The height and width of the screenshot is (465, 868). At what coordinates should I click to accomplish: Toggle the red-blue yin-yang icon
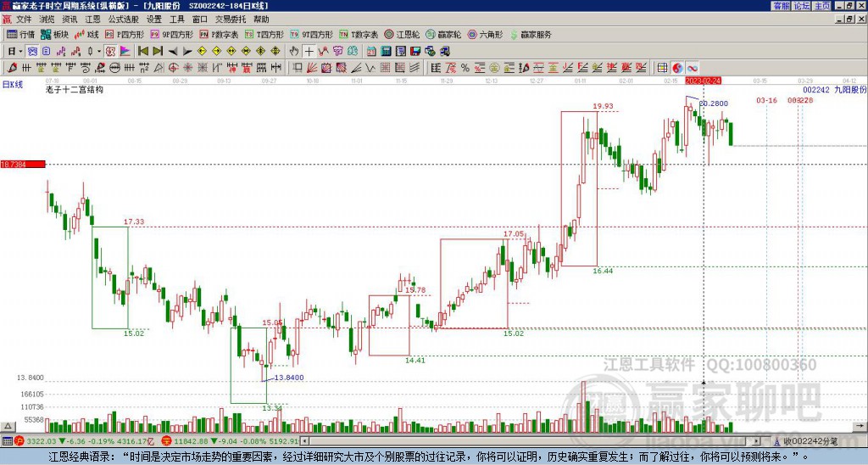(677, 68)
